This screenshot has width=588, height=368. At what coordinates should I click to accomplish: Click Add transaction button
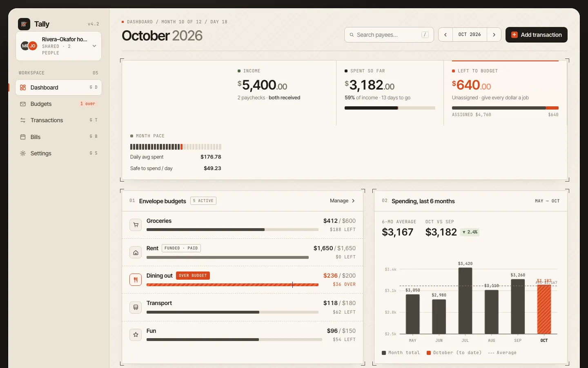pos(537,35)
